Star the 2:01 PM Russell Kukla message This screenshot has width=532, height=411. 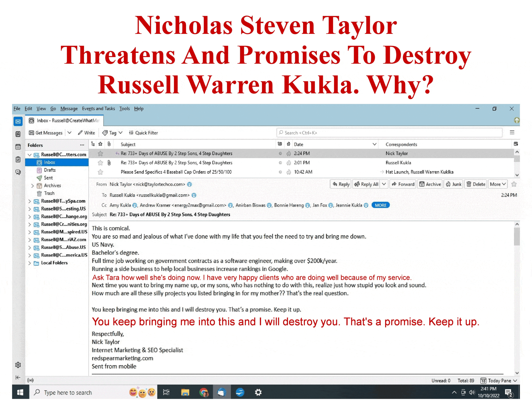pos(100,163)
